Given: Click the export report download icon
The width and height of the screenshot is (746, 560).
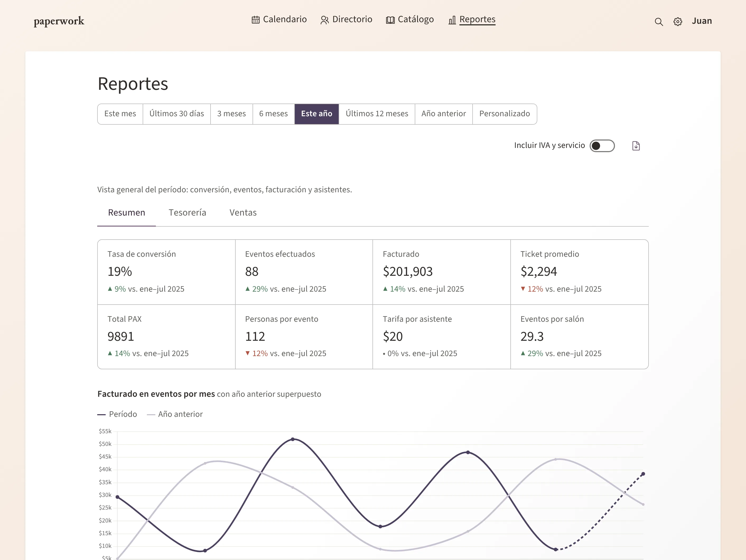Looking at the screenshot, I should pos(636,146).
